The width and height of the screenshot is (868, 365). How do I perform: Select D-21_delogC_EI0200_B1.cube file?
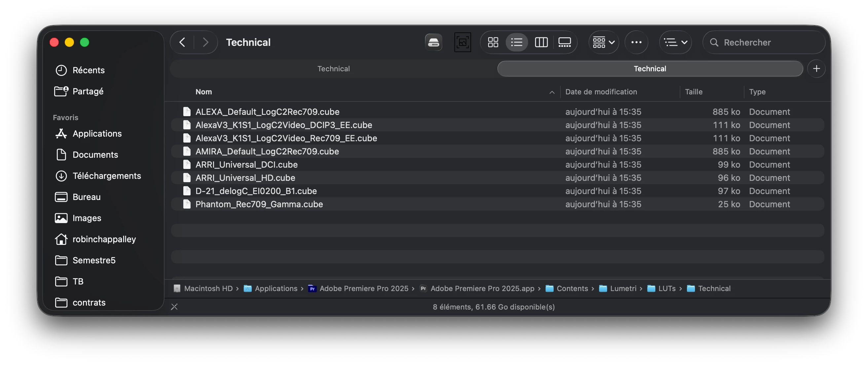497,191
